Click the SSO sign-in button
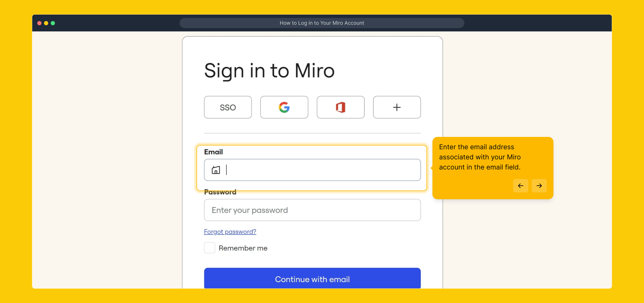644x303 pixels. pos(228,107)
